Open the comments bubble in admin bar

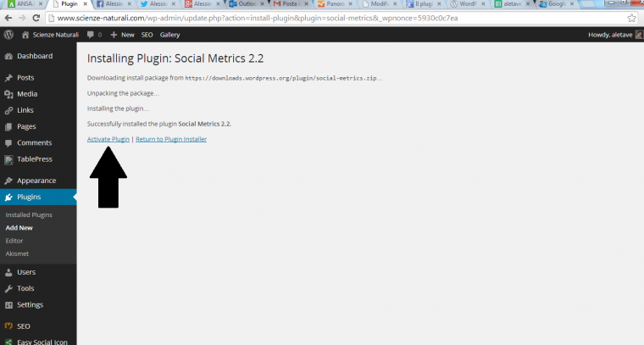coord(91,35)
